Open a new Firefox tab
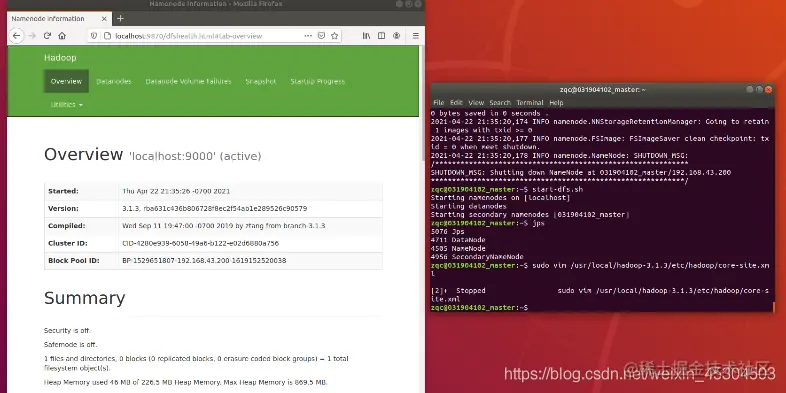 pyautogui.click(x=120, y=19)
